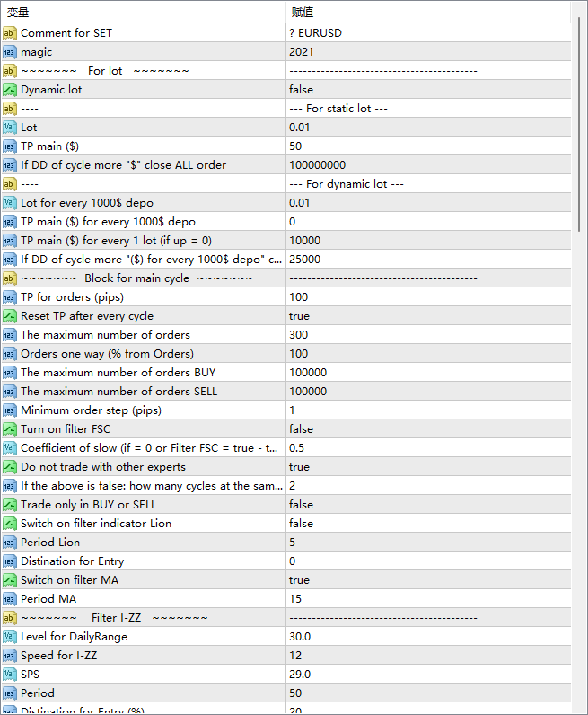
Task: Select the Period row with value 50
Action: tap(285, 693)
